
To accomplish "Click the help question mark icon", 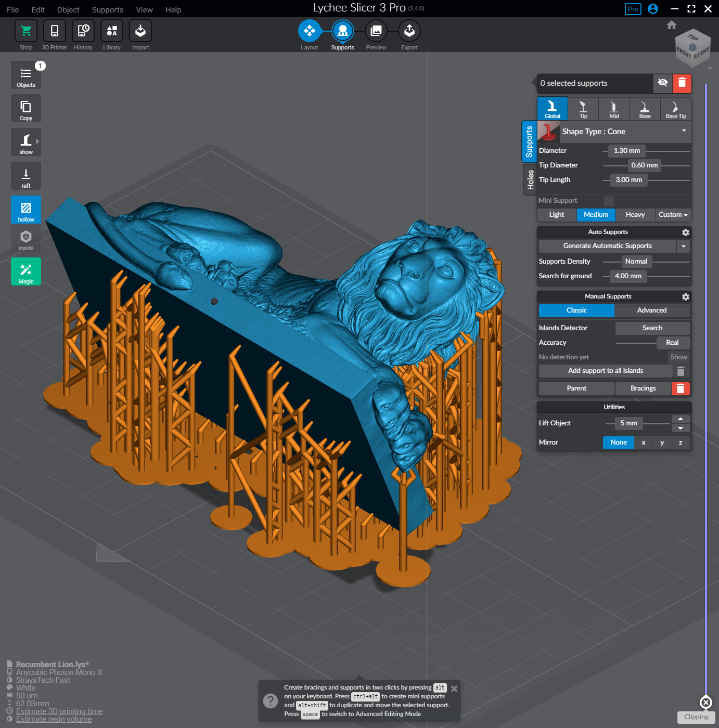I will [x=271, y=701].
